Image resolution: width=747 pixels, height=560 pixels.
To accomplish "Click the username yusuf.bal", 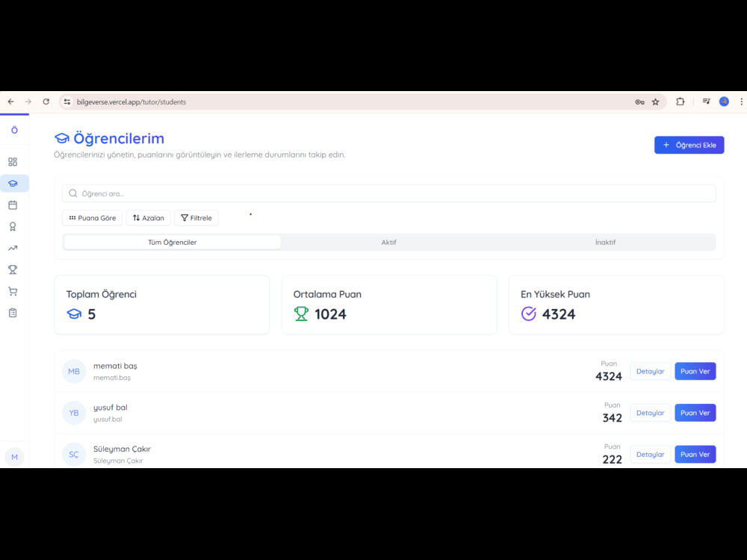I will (108, 419).
